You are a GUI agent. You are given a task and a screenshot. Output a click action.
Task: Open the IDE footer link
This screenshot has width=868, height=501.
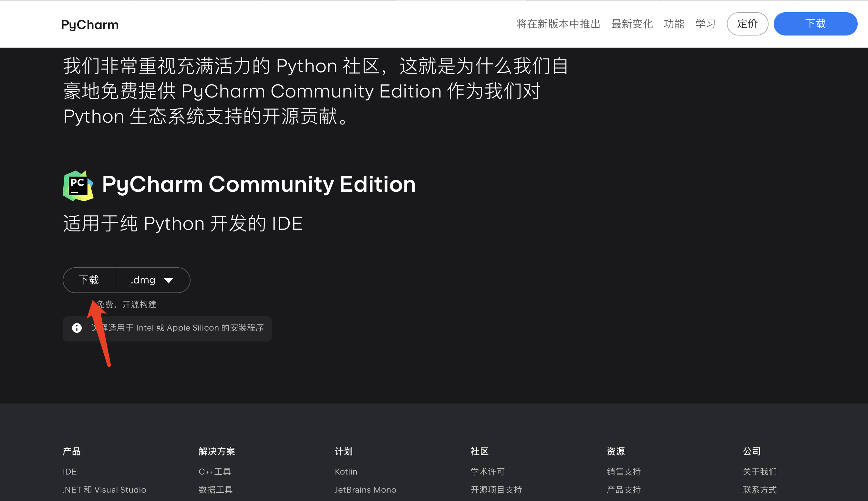(70, 471)
